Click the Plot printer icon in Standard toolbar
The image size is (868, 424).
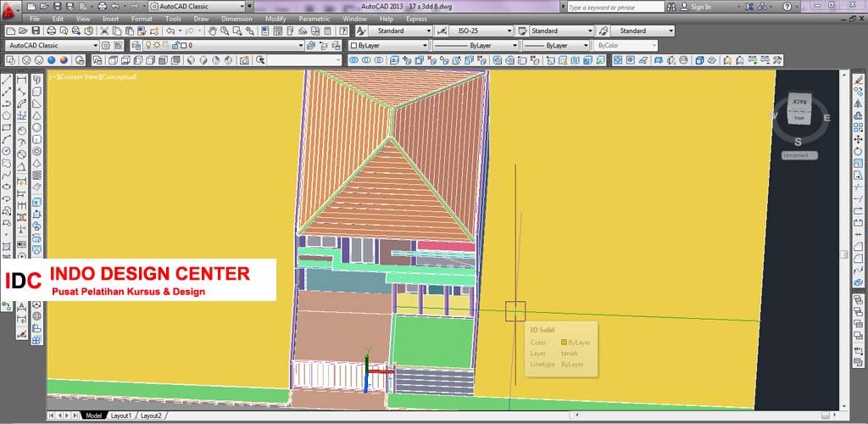point(51,31)
